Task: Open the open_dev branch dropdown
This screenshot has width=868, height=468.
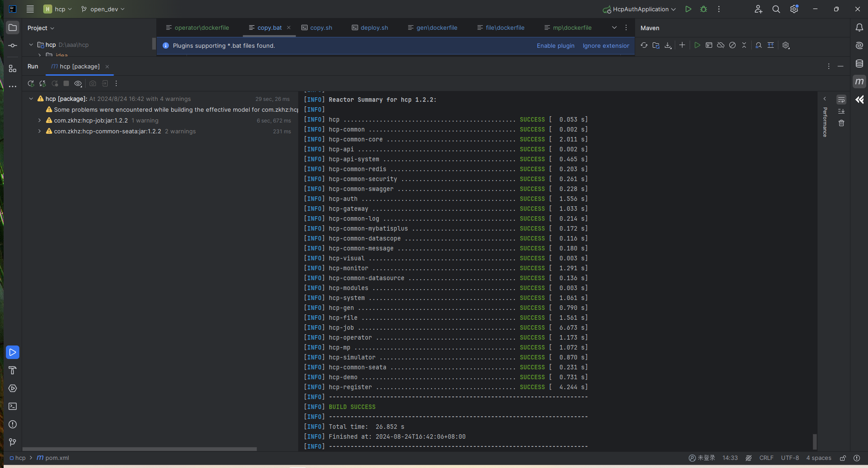Action: 103,9
